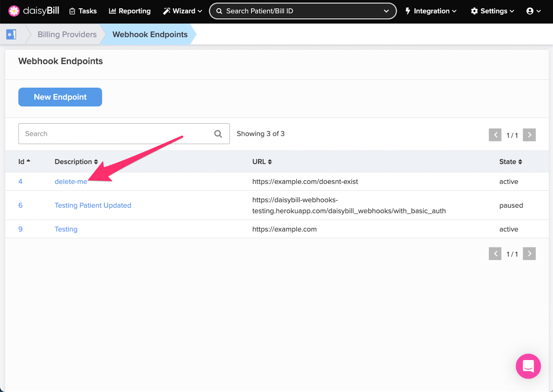The height and width of the screenshot is (392, 553).
Task: Click the next page pagination arrow
Action: click(x=529, y=135)
